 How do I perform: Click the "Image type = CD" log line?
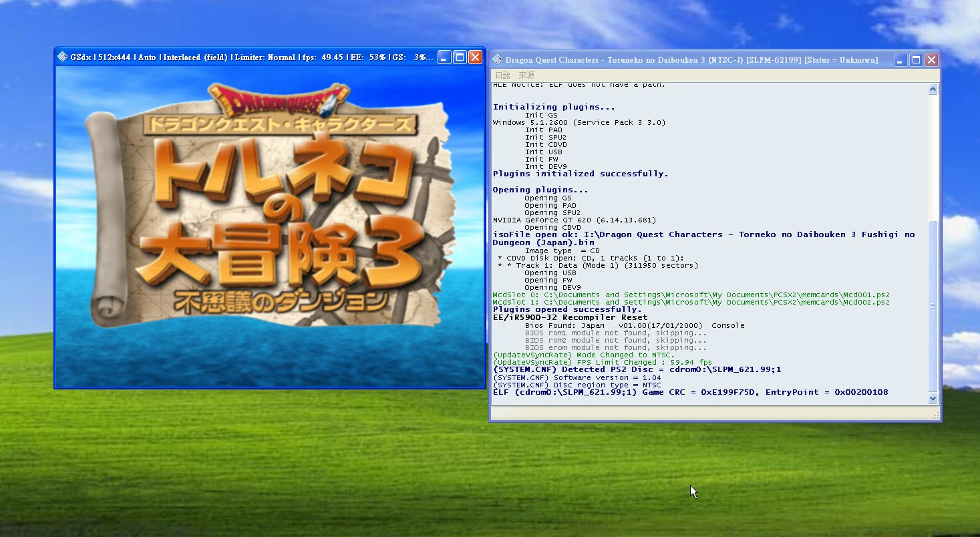tap(562, 251)
